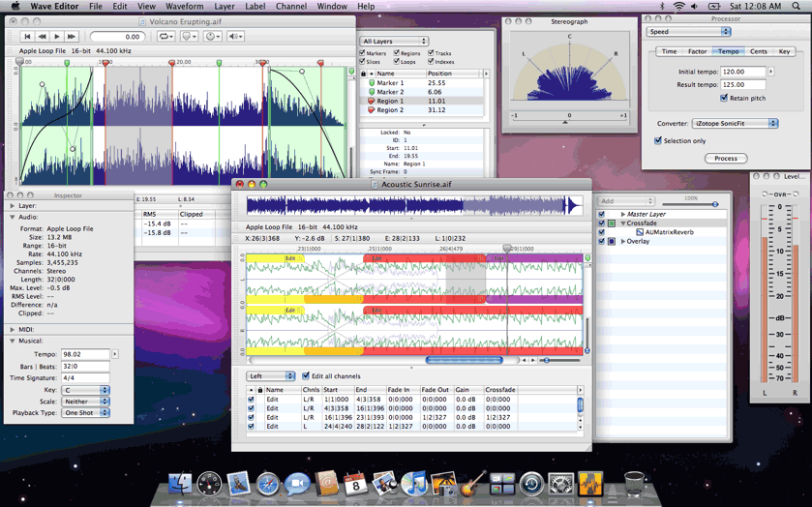Screen dimensions: 812x507
Task: Open the marker icon menu in toolbar
Action: [189, 37]
